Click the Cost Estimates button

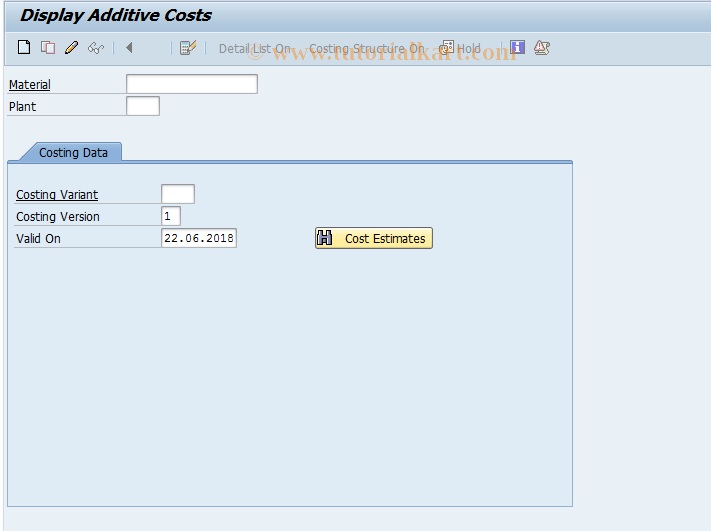tap(374, 238)
